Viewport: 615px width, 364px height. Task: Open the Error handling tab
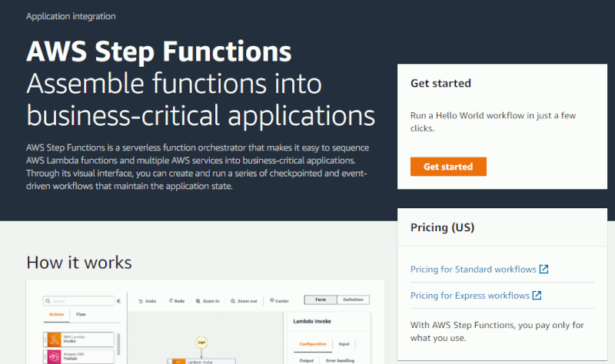pyautogui.click(x=340, y=360)
